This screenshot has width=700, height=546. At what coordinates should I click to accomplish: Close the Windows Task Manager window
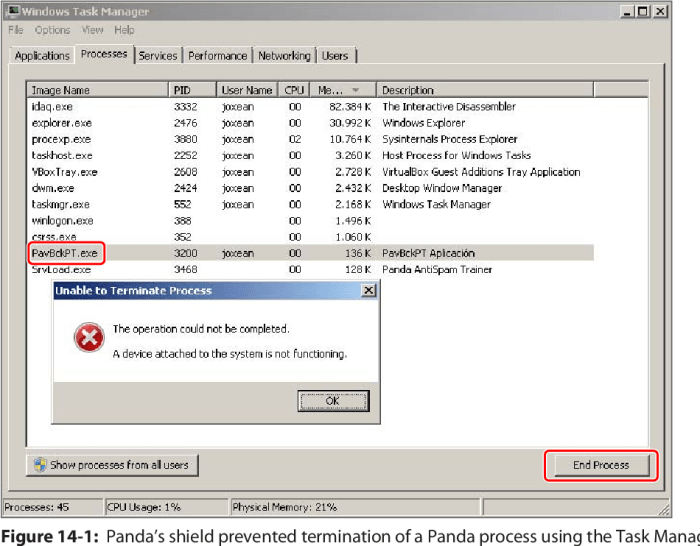(x=660, y=11)
